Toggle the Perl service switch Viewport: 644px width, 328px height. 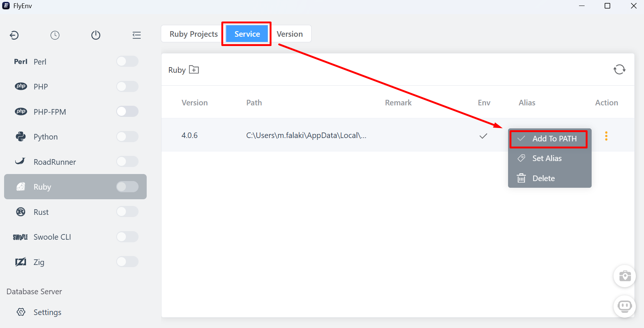pyautogui.click(x=127, y=61)
